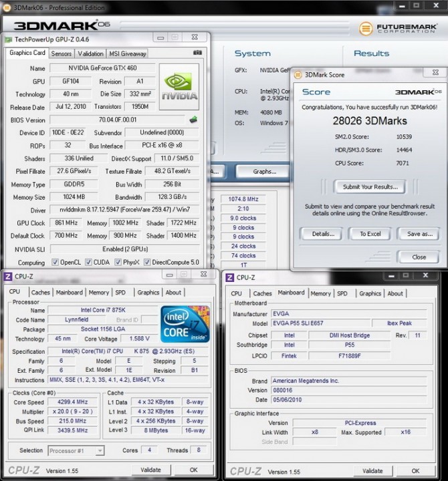Click the motherboard model EVGA P55 SLI E657
448x481 pixels.
[x=320, y=323]
